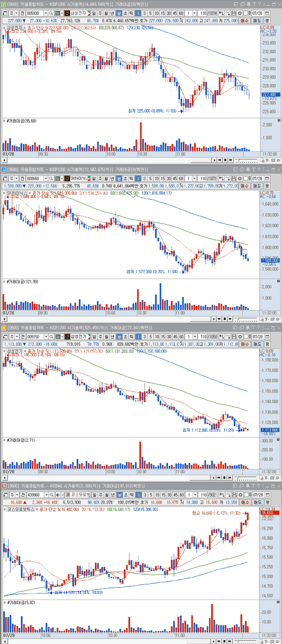Click 매수 buy button in SK하이닉스 window
282x644 pixels.
(244, 186)
